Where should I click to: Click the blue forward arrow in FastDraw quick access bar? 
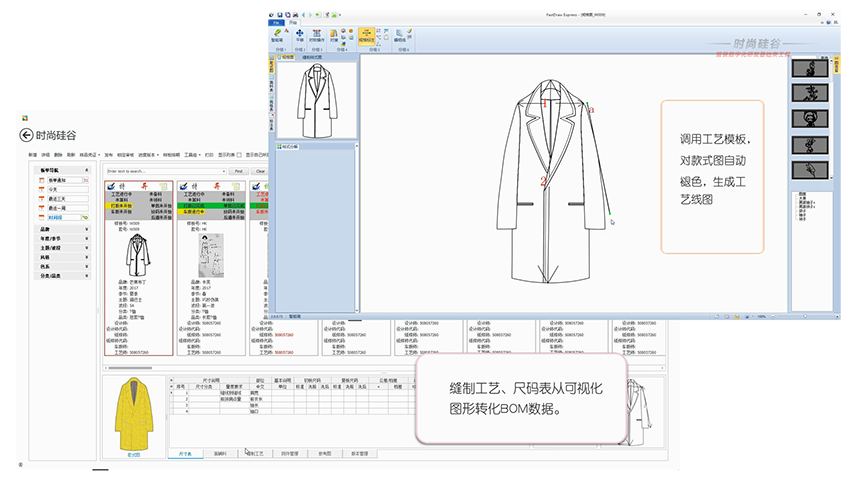311,15
